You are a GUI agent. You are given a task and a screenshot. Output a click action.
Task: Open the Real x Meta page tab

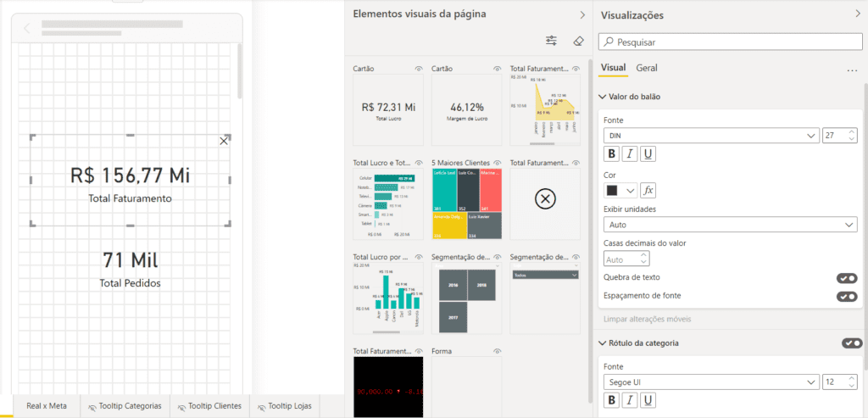47,406
